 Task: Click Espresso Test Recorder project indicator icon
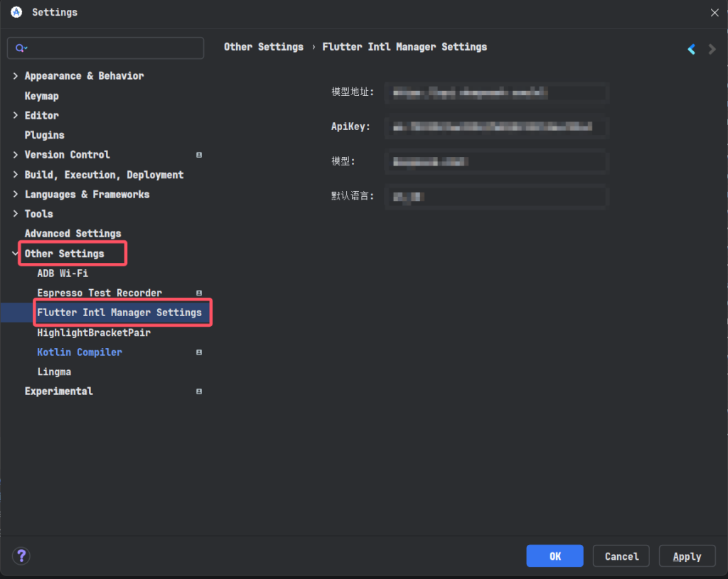(x=199, y=293)
